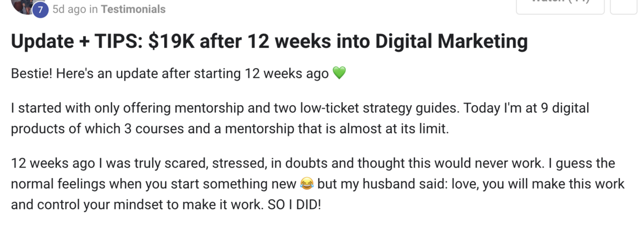Click the post title Update + TIPS

(269, 41)
